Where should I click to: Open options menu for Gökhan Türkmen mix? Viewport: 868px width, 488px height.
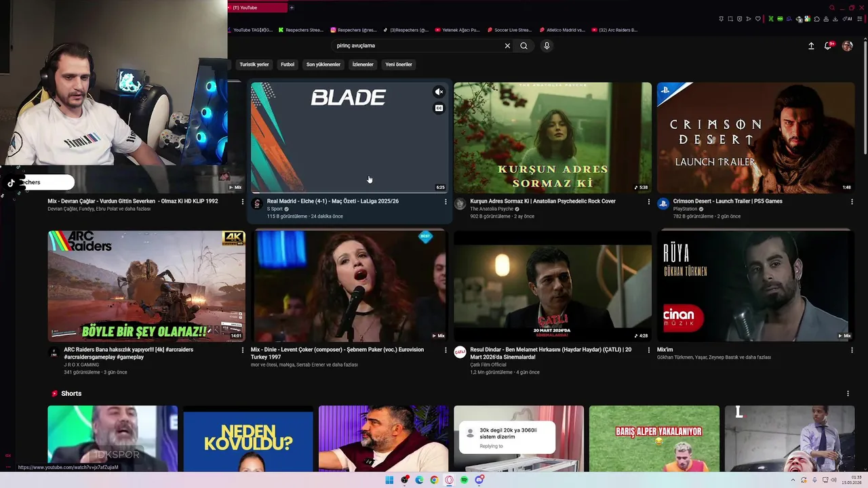(852, 350)
